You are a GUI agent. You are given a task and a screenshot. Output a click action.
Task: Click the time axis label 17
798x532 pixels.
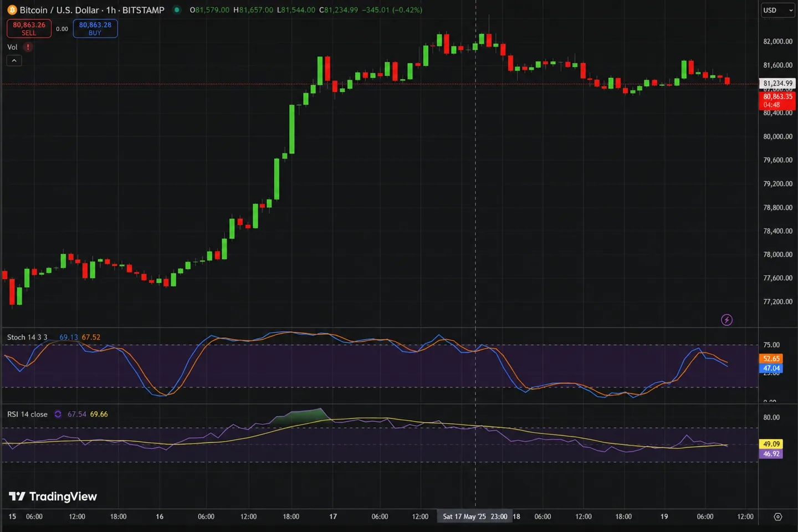333,516
